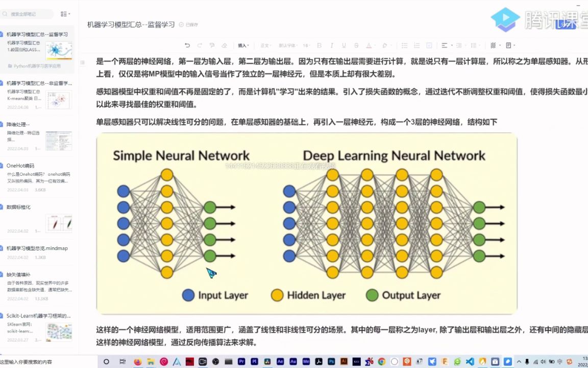Image resolution: width=588 pixels, height=368 pixels.
Task: Click the Redo icon in the toolbar
Action: [199, 45]
